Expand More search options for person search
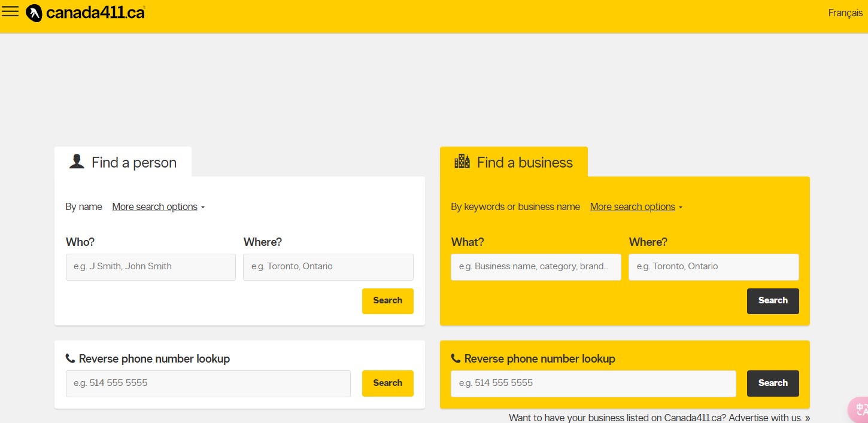The height and width of the screenshot is (423, 868). (x=159, y=206)
